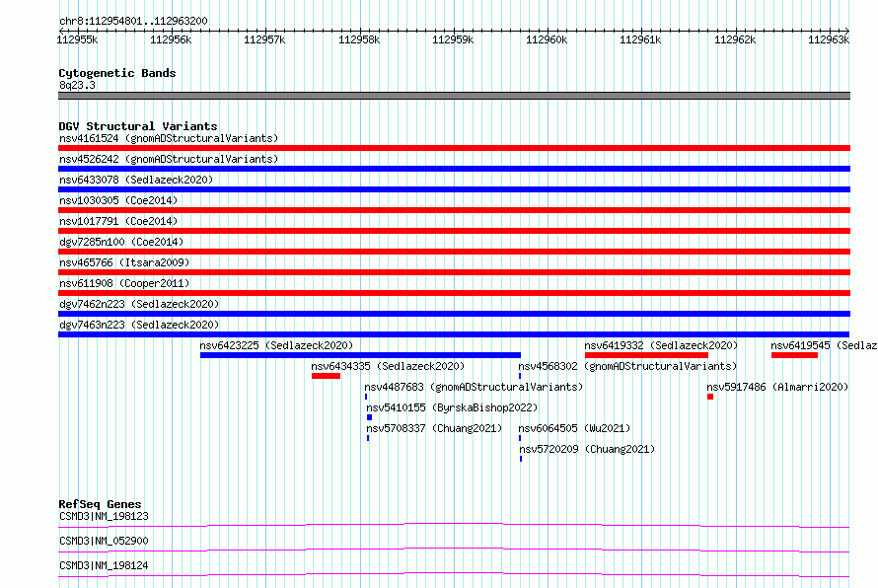This screenshot has height=588, width=878.
Task: Click the nsv6434335 (Sedlazeck2020) label
Action: [388, 366]
